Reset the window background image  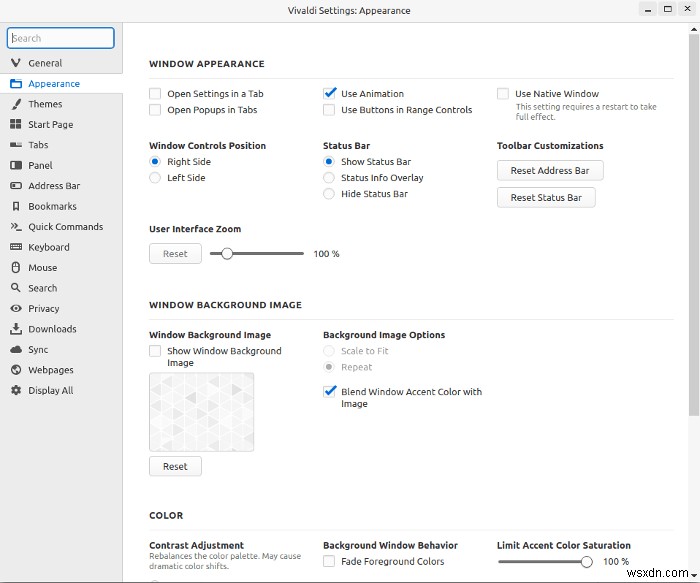click(175, 466)
